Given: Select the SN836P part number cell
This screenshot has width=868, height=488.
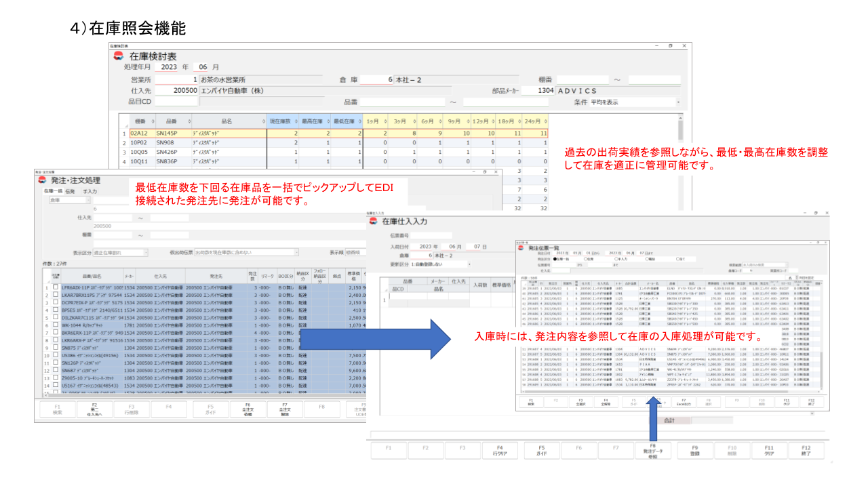Looking at the screenshot, I should click(172, 162).
